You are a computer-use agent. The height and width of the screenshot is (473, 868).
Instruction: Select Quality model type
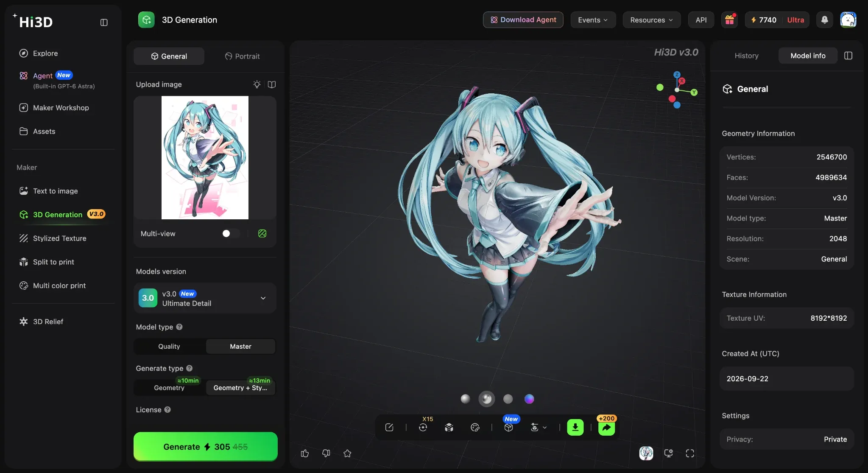(x=169, y=347)
